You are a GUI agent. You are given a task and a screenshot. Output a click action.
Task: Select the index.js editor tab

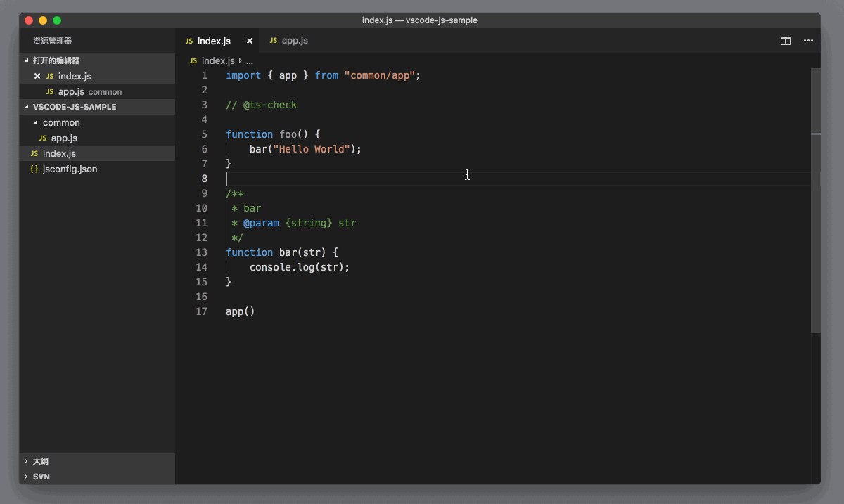(x=214, y=41)
